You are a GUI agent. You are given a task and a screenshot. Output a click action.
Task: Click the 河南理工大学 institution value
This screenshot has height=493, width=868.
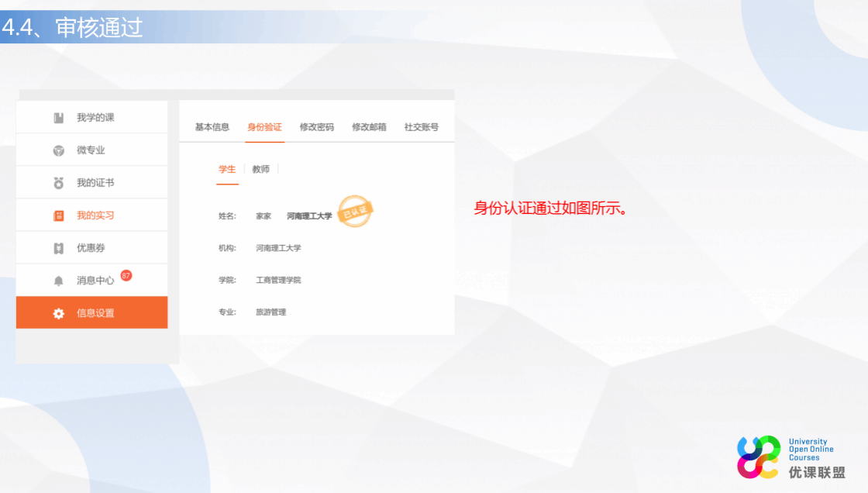click(278, 248)
